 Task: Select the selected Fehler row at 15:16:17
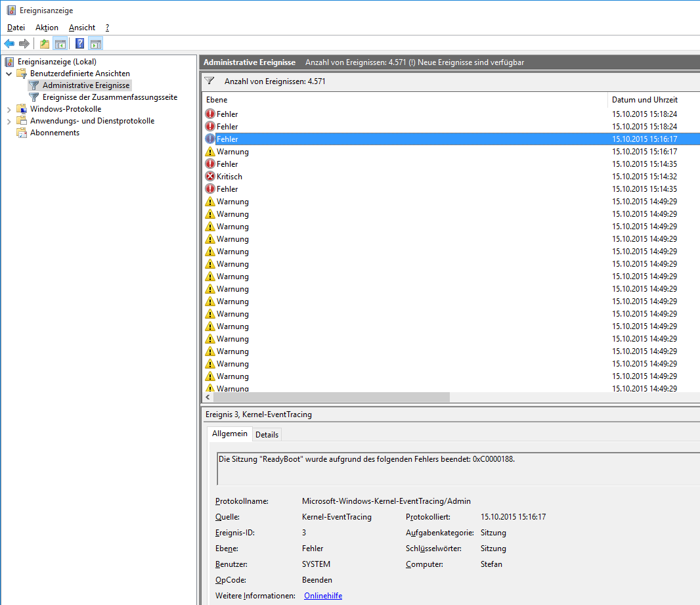click(x=452, y=139)
